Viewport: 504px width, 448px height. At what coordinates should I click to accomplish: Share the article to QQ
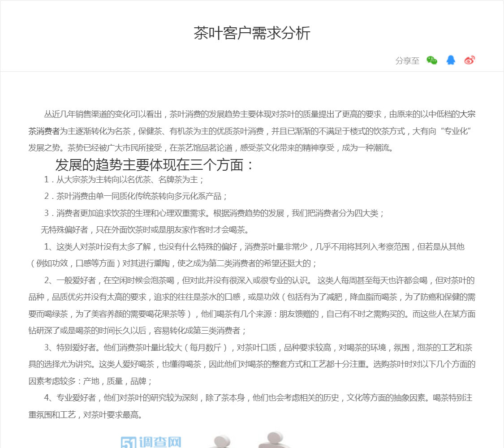tap(451, 60)
